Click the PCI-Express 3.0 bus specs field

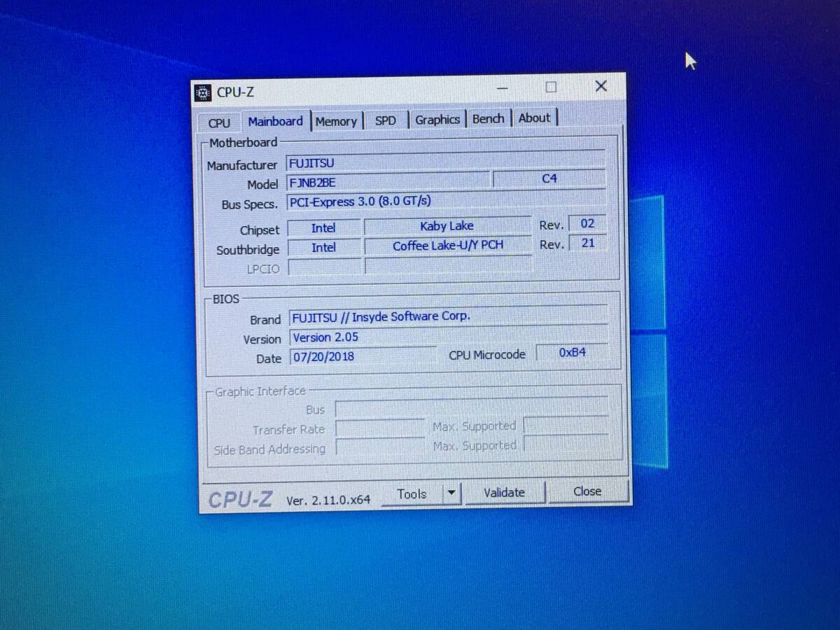pyautogui.click(x=447, y=201)
